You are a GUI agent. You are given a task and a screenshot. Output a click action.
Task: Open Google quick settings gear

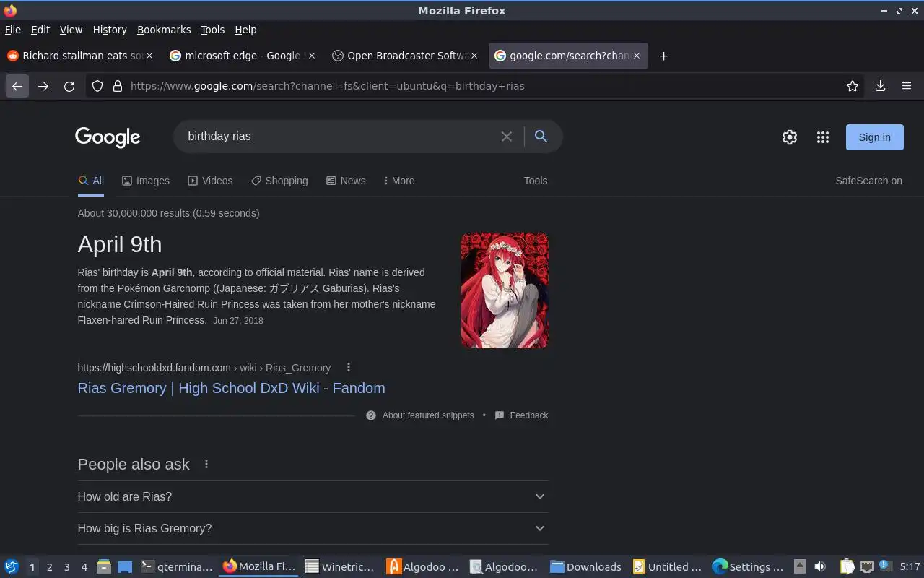(790, 137)
